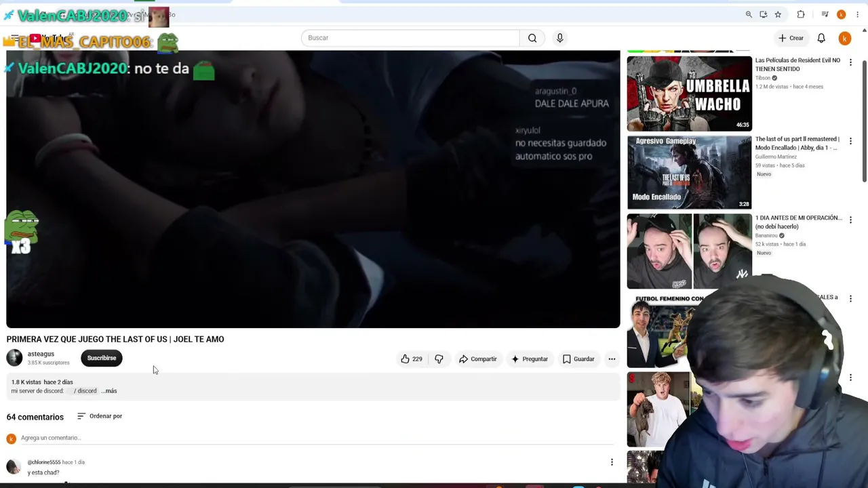868x488 pixels.
Task: Open options for the @chlorine5555 comment
Action: pyautogui.click(x=612, y=462)
